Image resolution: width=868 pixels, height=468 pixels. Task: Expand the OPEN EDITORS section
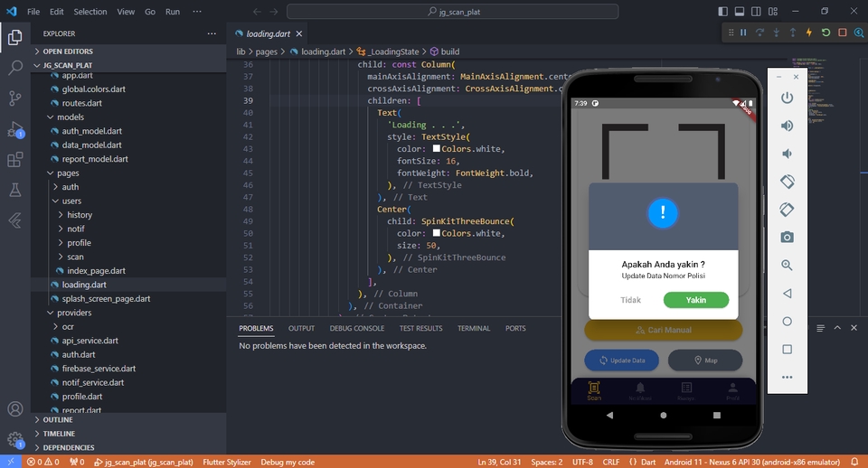(128, 51)
